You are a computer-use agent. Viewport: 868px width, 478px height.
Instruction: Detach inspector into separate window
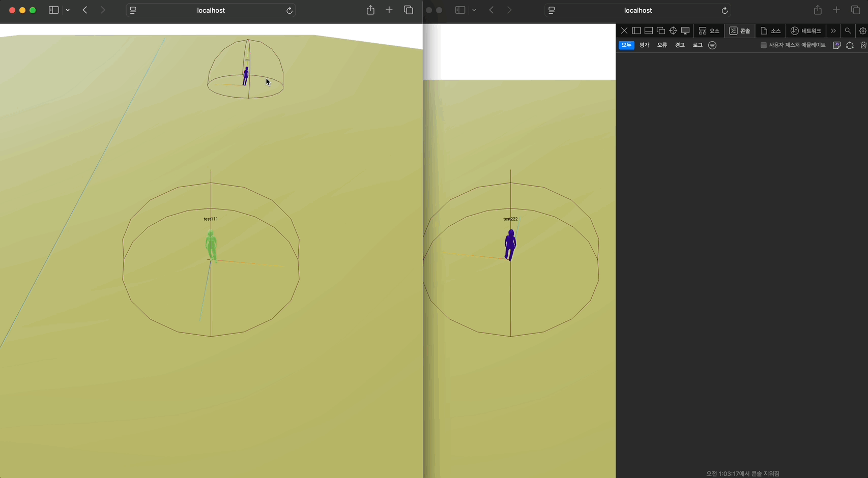point(661,31)
